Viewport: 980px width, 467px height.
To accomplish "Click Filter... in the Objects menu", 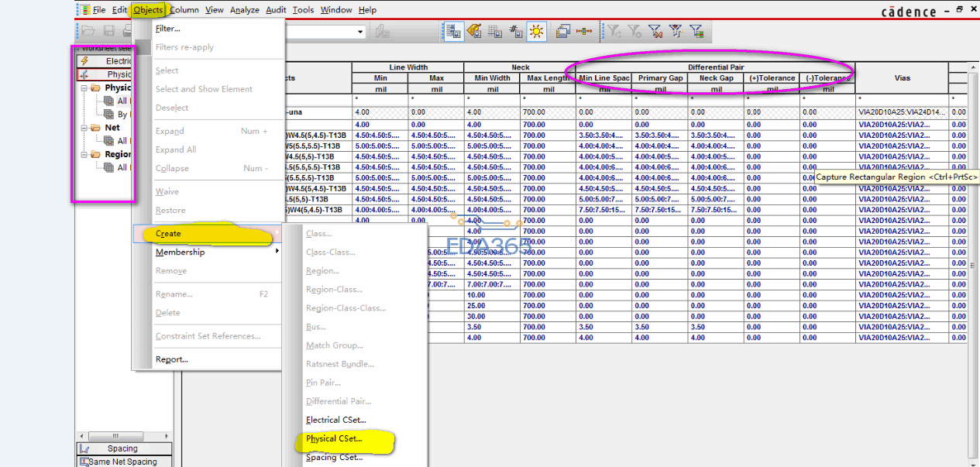I will (167, 29).
